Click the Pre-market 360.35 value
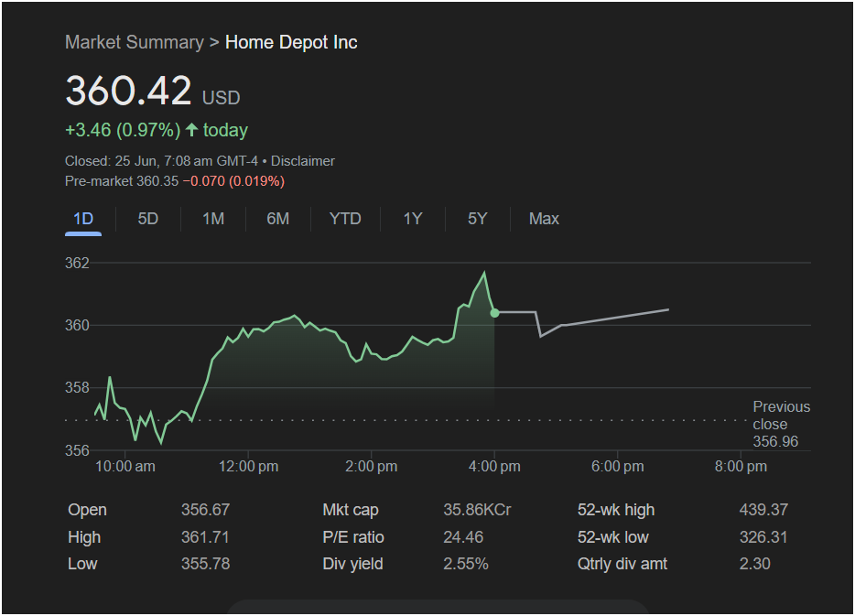 (x=122, y=181)
